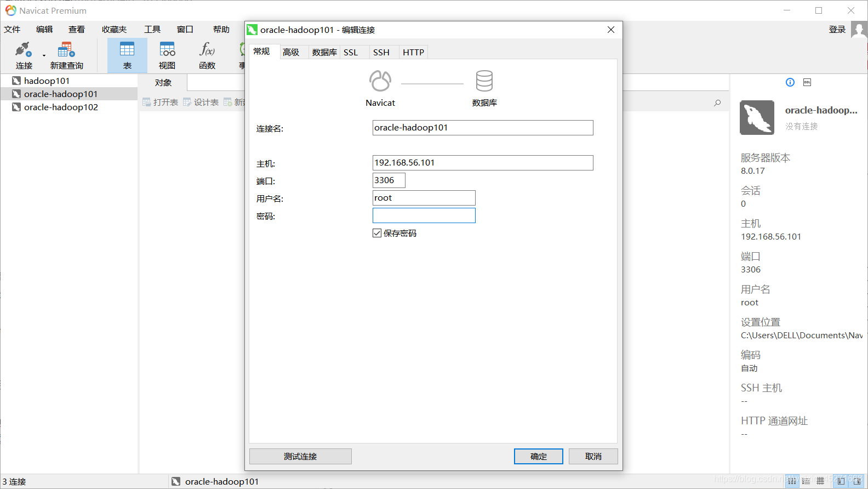Click the 用户名 input field
868x489 pixels.
pos(424,198)
